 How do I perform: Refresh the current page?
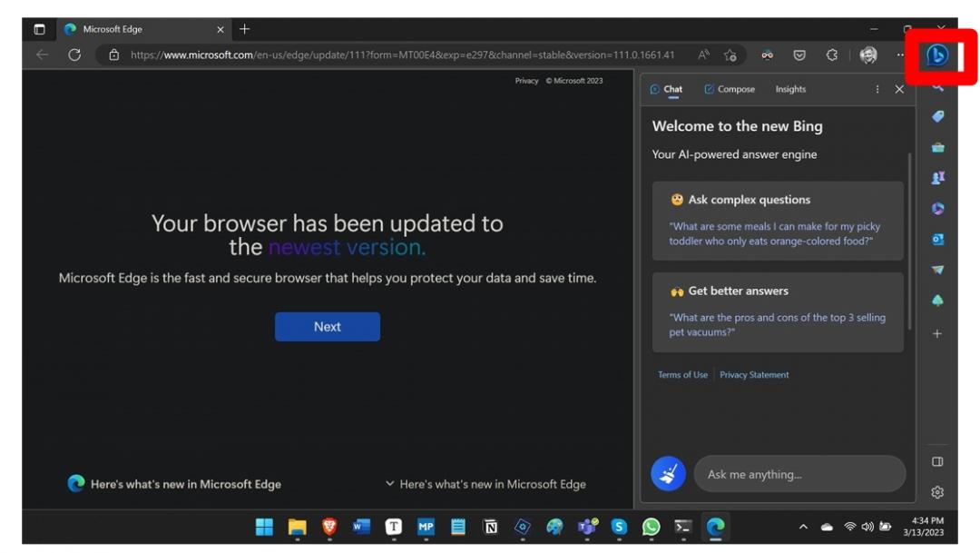74,55
